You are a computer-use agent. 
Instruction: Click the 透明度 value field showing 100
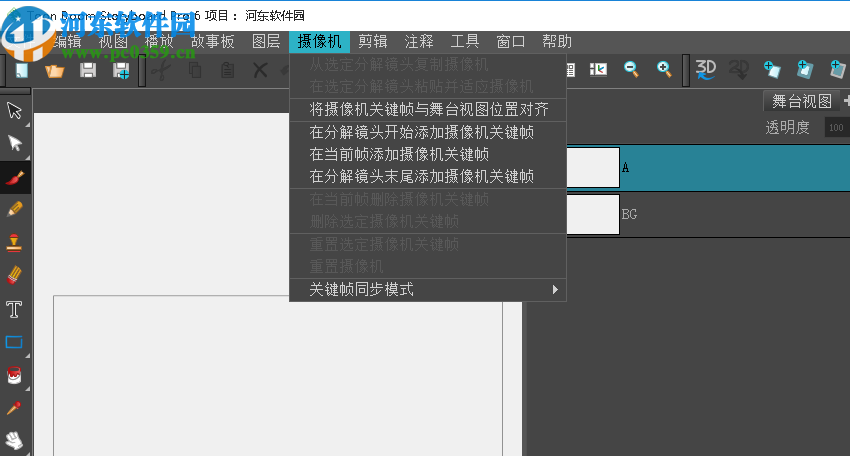[x=836, y=127]
